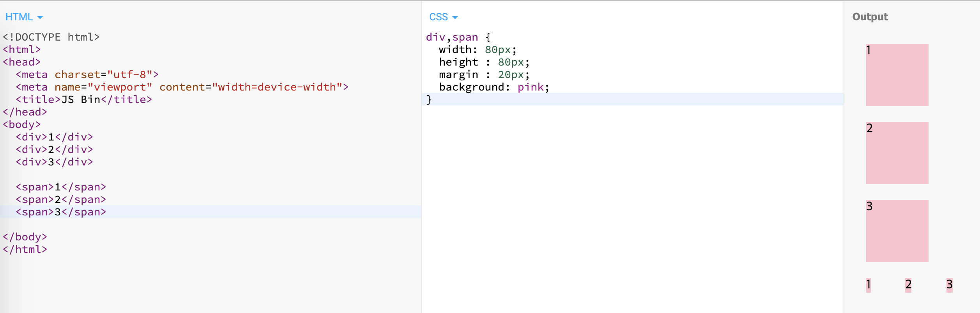Click the closing </html> tag line
The width and height of the screenshot is (980, 313).
pyautogui.click(x=25, y=249)
